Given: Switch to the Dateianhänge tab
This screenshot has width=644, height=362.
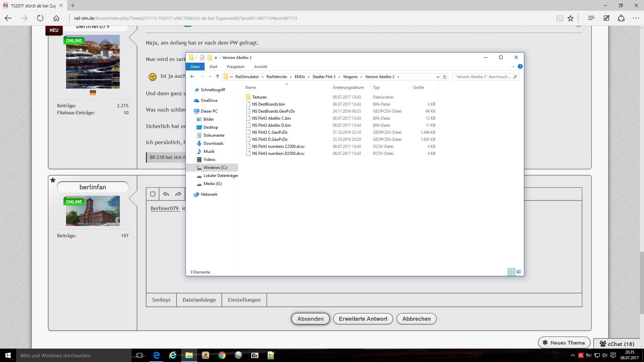Looking at the screenshot, I should (x=199, y=300).
